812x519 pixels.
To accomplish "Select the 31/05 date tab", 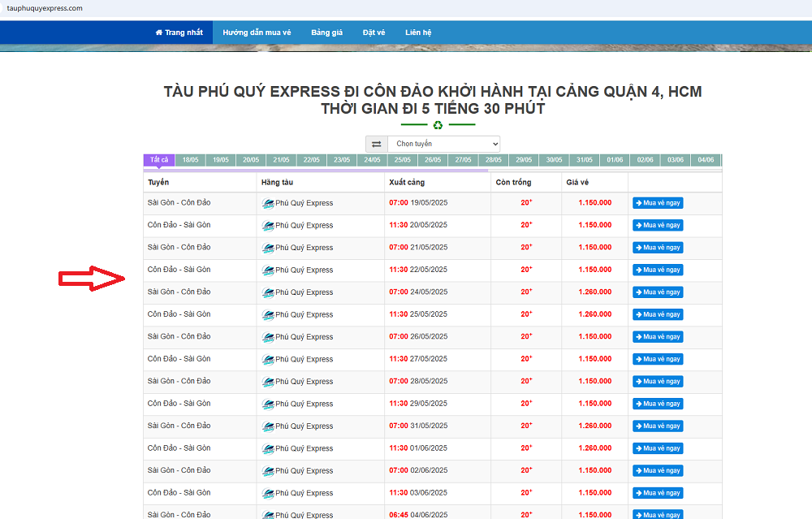I will point(585,160).
